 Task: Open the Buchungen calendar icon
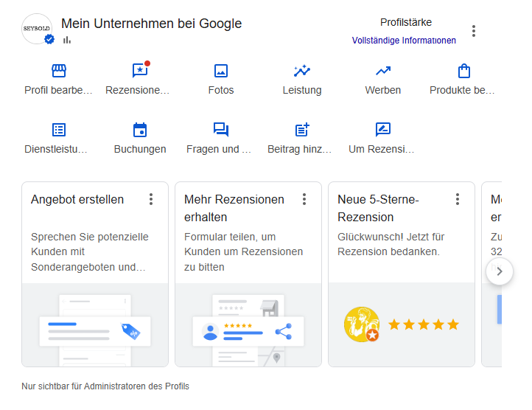click(x=140, y=130)
